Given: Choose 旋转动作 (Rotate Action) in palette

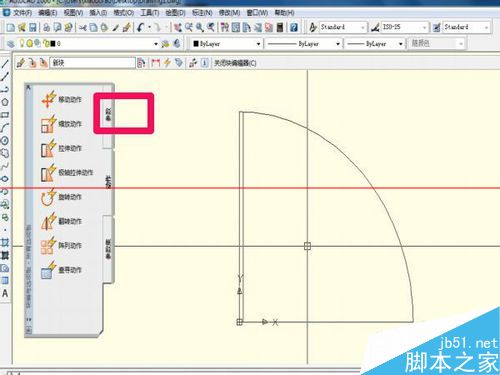Looking at the screenshot, I should click(x=62, y=197).
